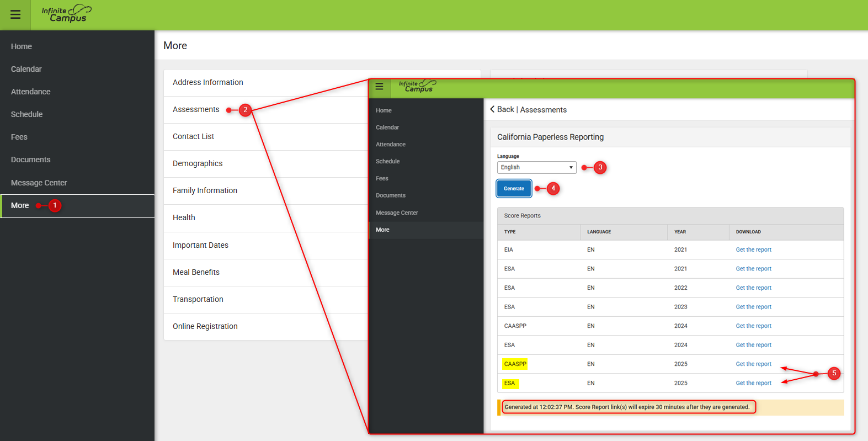Screen dimensions: 868x441
Task: Open Contact List item
Action: (x=194, y=136)
